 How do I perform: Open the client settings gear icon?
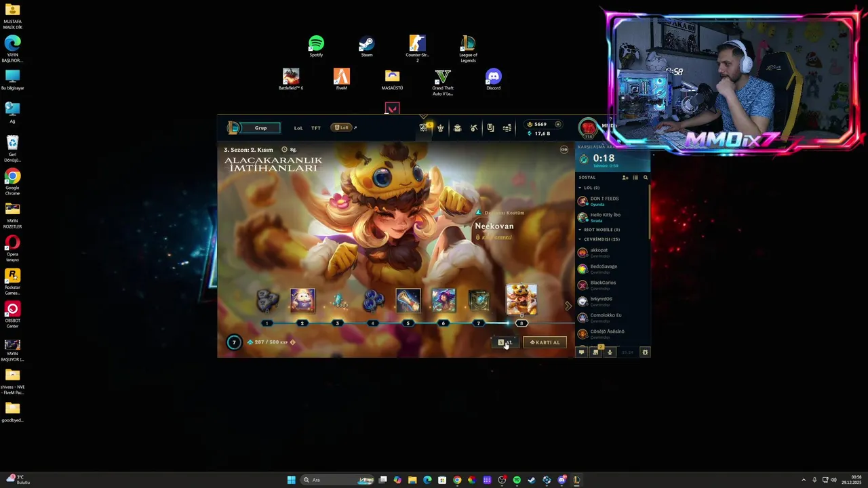(x=645, y=352)
